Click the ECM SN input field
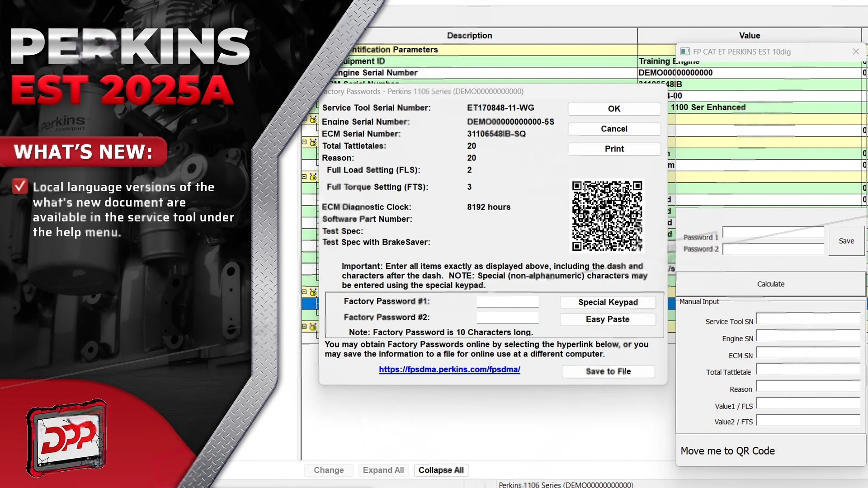This screenshot has height=488, width=868. [x=808, y=353]
